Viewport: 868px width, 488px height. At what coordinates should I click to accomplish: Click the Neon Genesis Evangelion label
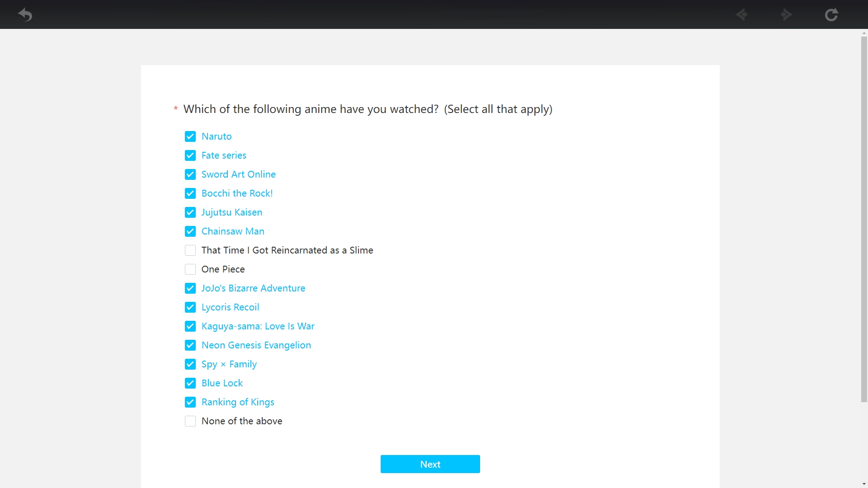pyautogui.click(x=256, y=345)
